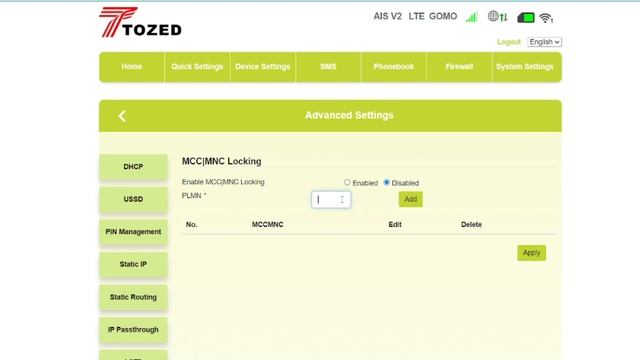This screenshot has height=360, width=640.
Task: Click the Add button
Action: [411, 199]
